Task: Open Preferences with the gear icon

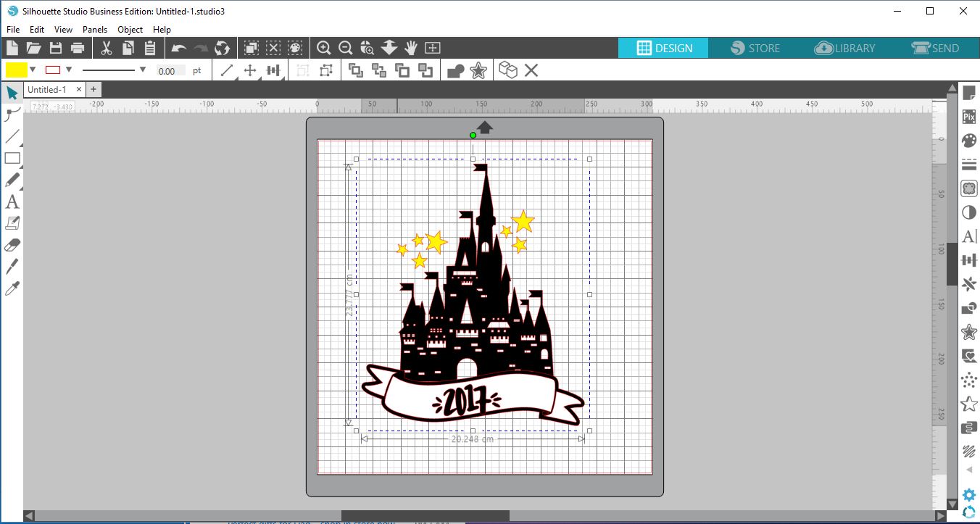Action: point(969,496)
